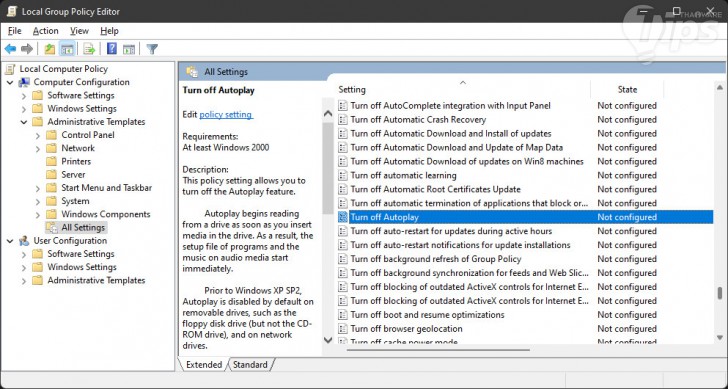Screen dimensions: 728x389
Task: Expand the Start Menu and Taskbar folder
Action: (x=38, y=188)
